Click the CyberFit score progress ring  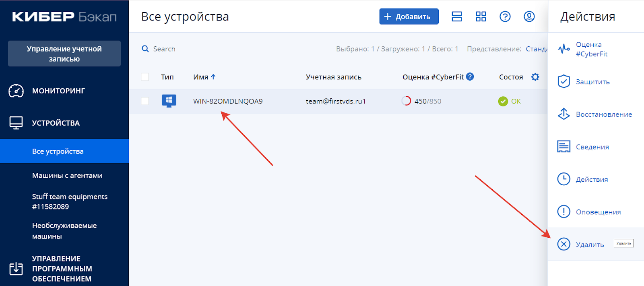pos(406,101)
